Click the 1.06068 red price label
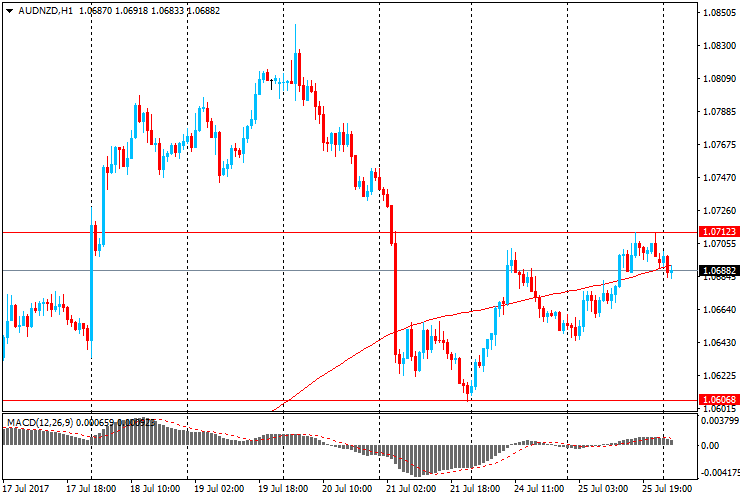This screenshot has width=740, height=500. pyautogui.click(x=719, y=400)
